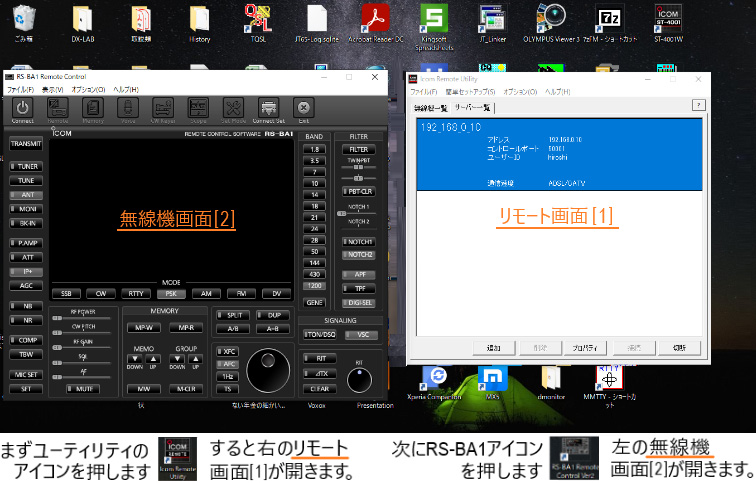Viewport: 756px width, 483px height.
Task: Toggle the MONI monitor switch
Action: pos(26,209)
